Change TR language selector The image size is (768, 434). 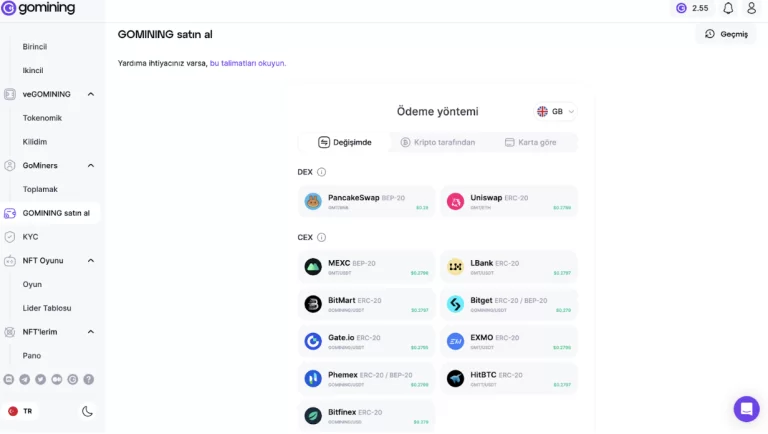coord(21,411)
